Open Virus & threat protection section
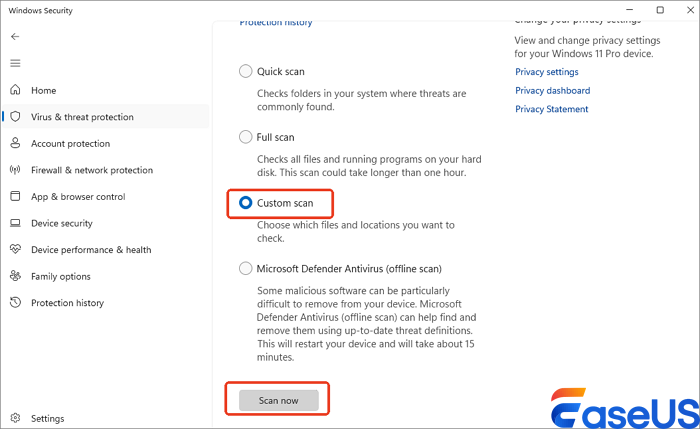 (x=106, y=117)
